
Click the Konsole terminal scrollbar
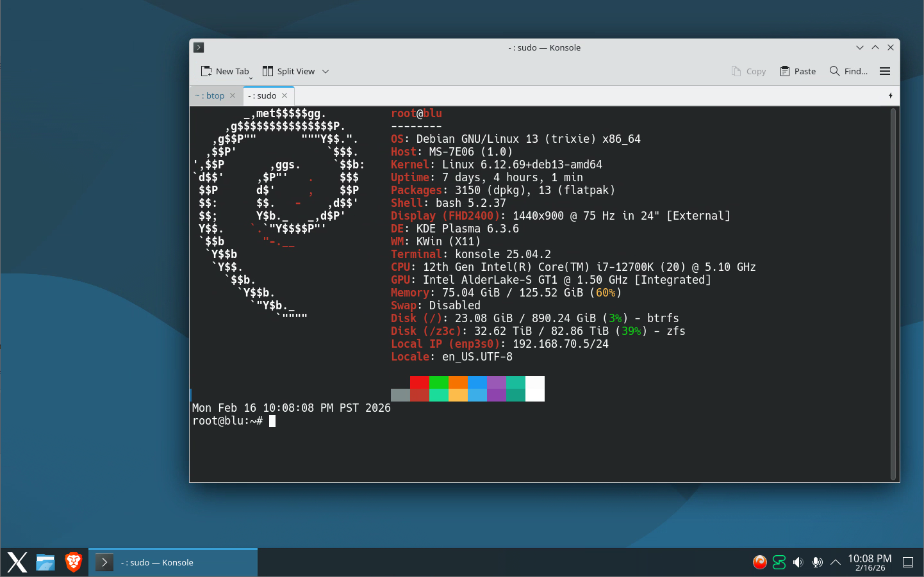tap(893, 294)
